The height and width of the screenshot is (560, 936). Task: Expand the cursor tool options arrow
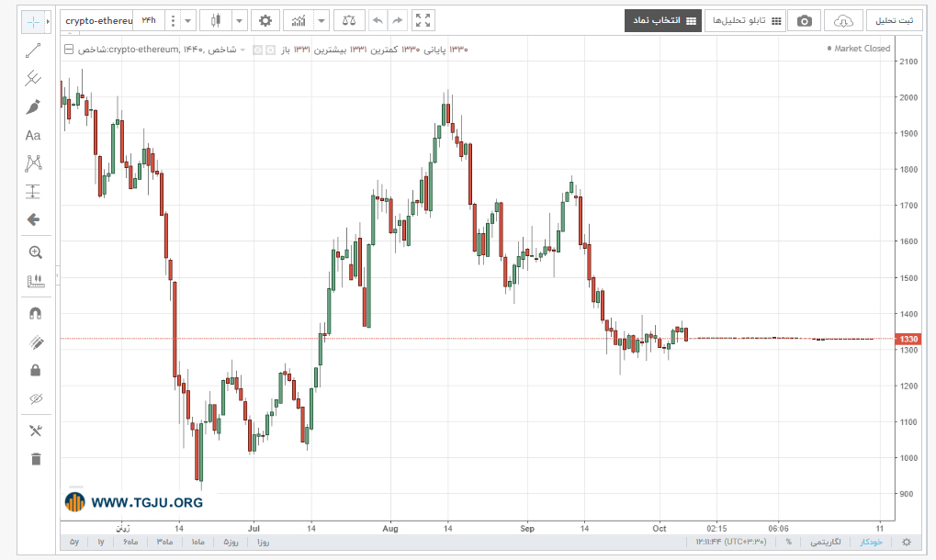[48, 22]
